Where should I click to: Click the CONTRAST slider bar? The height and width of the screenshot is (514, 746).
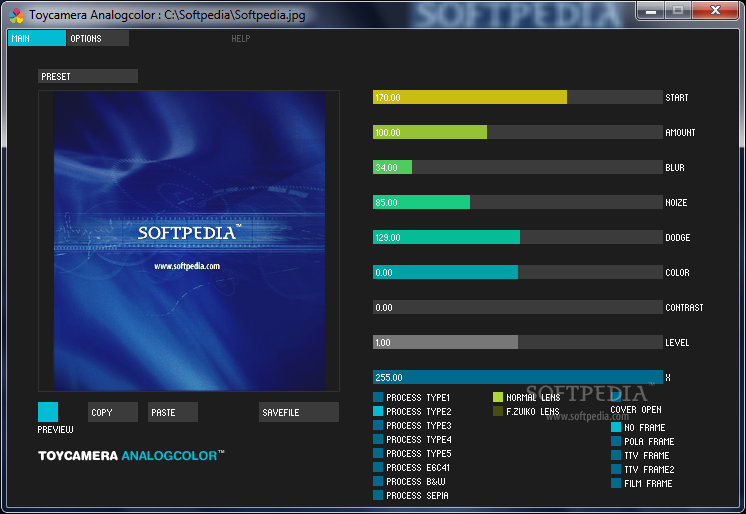pyautogui.click(x=518, y=307)
